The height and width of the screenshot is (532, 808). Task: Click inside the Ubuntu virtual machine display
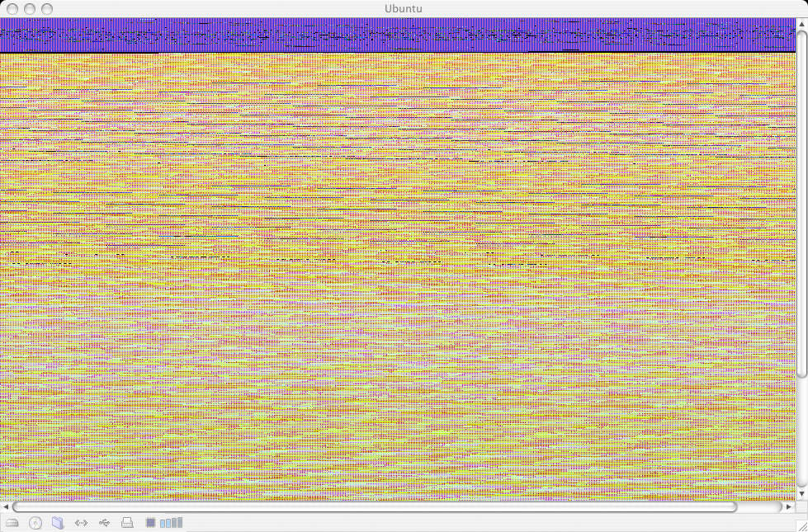(x=396, y=272)
